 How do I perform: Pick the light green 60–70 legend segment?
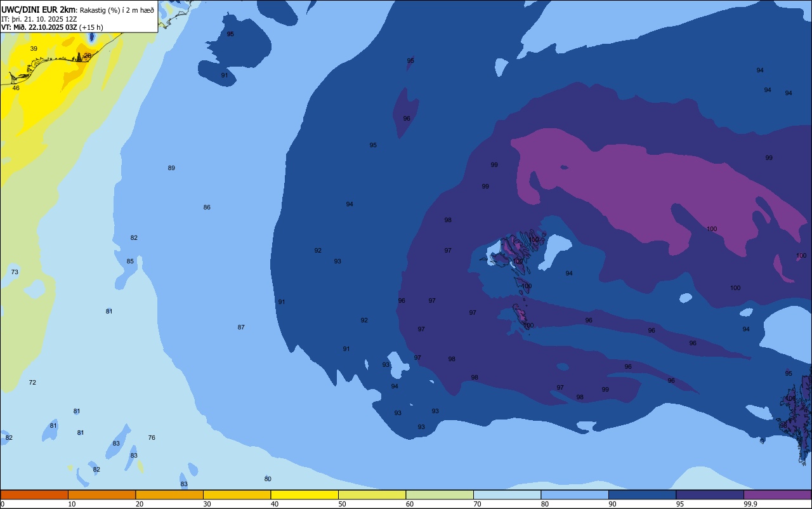[440, 494]
